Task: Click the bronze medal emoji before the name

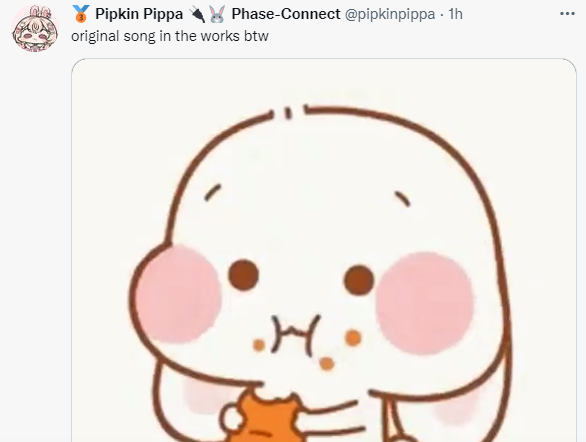Action: [x=80, y=13]
